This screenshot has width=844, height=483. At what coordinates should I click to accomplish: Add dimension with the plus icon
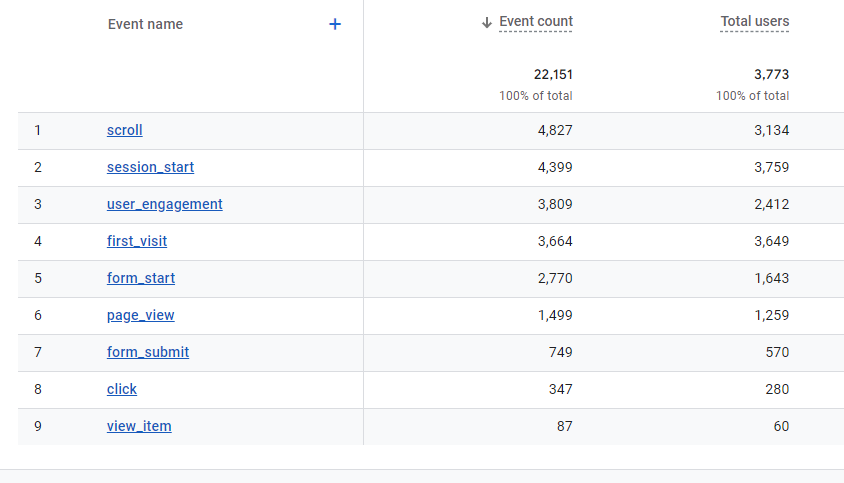coord(335,24)
